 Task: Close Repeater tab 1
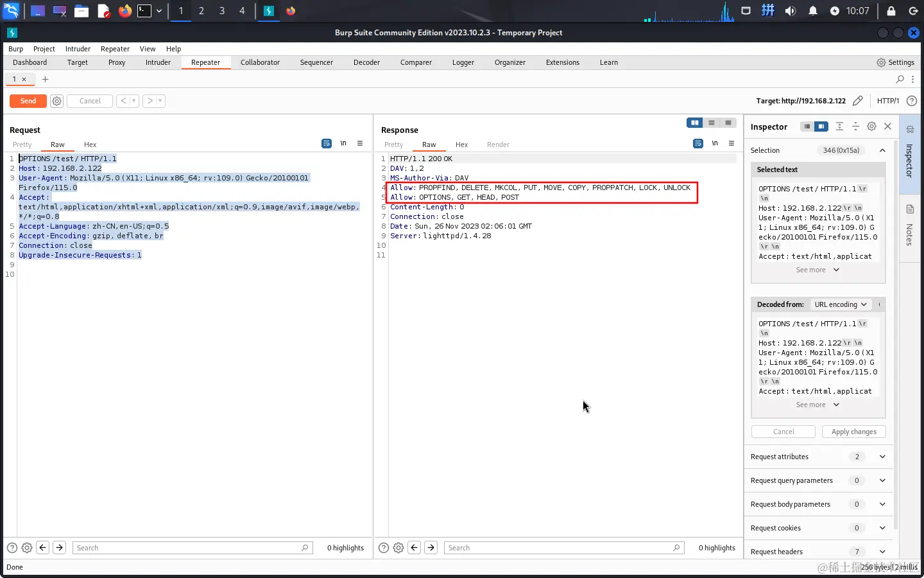24,79
